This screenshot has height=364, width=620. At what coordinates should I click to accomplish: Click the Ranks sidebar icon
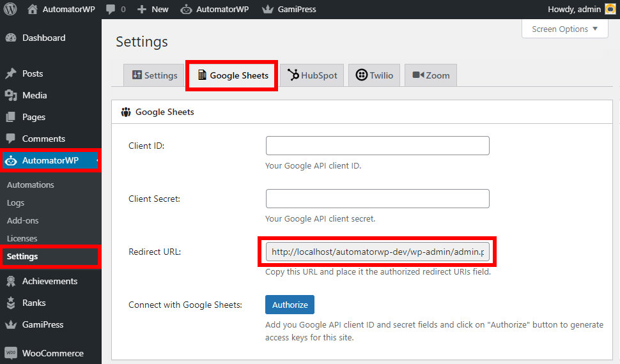[x=11, y=303]
